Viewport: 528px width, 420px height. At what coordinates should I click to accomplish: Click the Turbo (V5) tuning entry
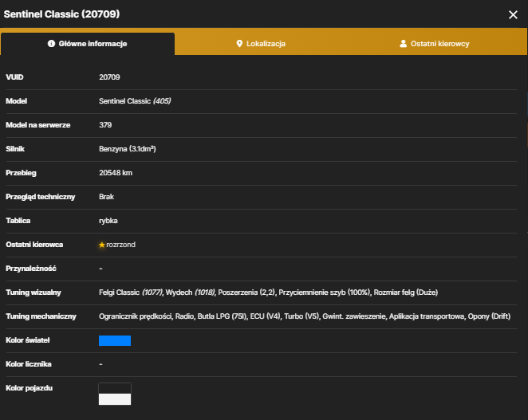click(x=301, y=316)
